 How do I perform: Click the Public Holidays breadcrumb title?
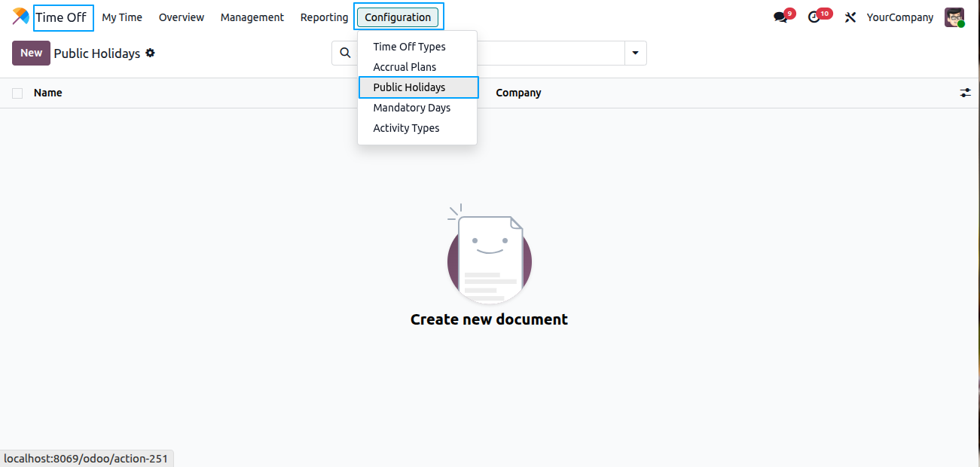click(x=97, y=53)
